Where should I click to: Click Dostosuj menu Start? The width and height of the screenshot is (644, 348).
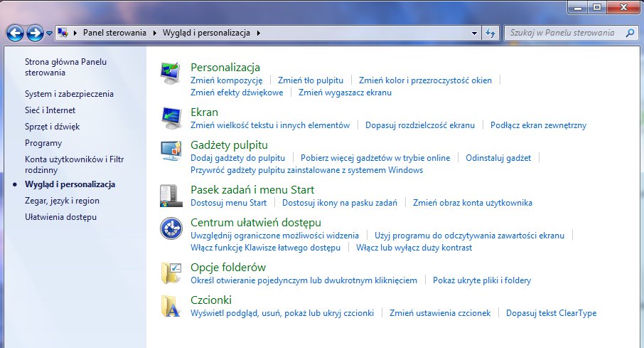228,203
